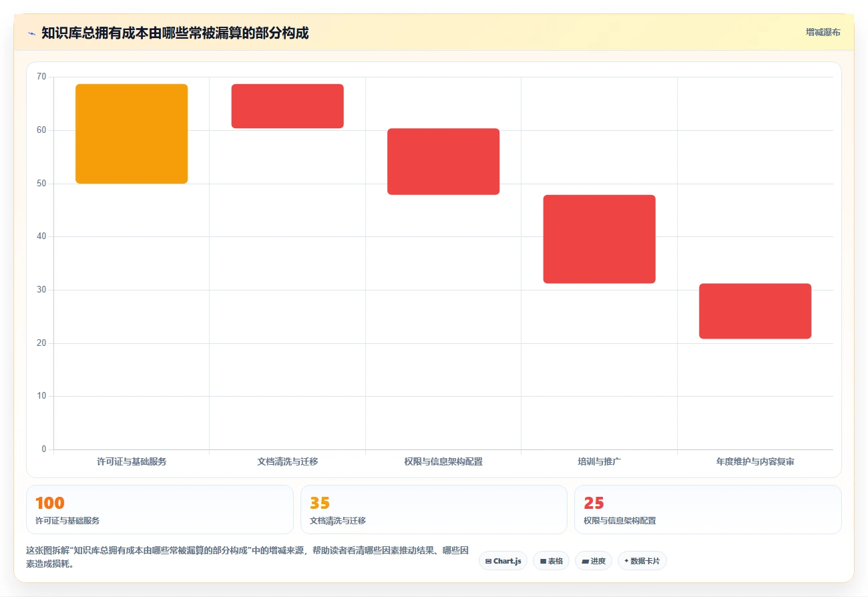
Task: Click the y-axis value 30
Action: [x=41, y=290]
